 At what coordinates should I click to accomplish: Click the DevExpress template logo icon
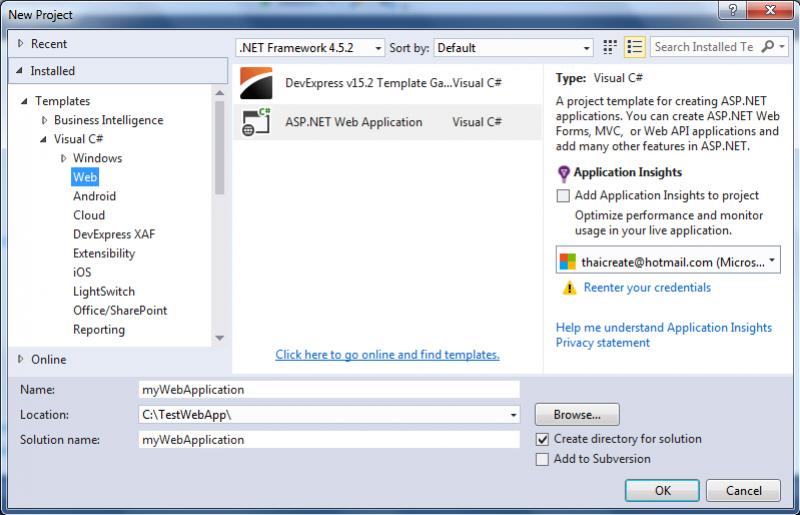tap(256, 83)
